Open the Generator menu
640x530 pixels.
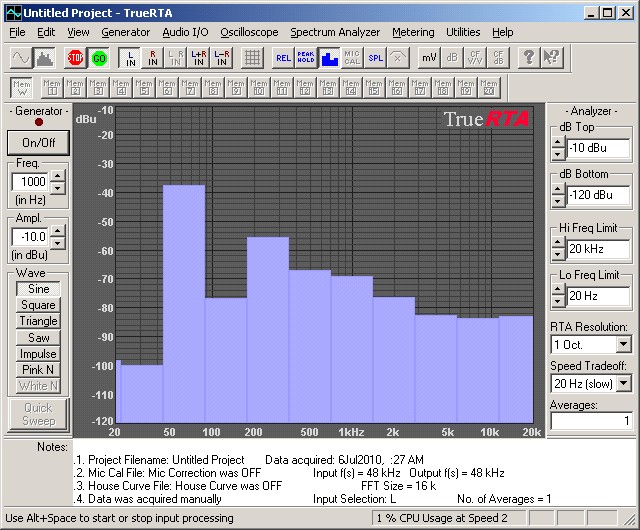click(126, 32)
